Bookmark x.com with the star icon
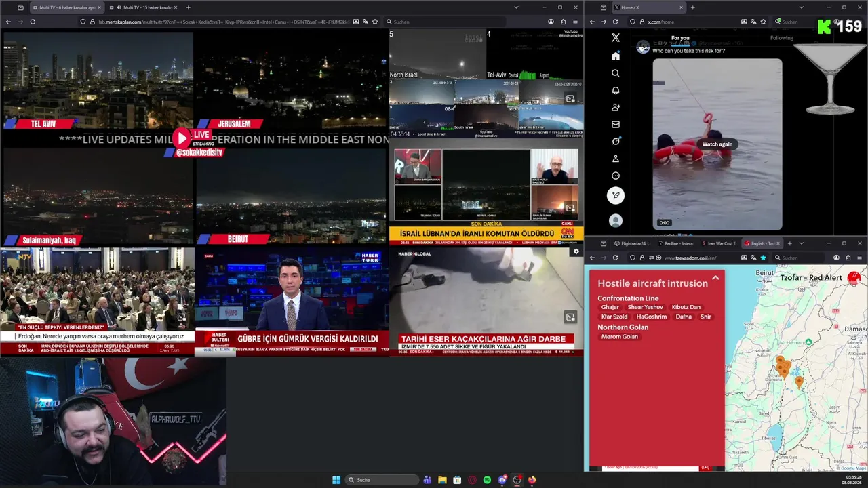 [763, 22]
